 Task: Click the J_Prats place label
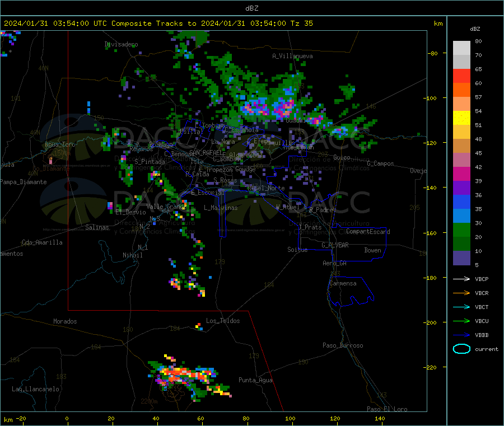tap(310, 227)
